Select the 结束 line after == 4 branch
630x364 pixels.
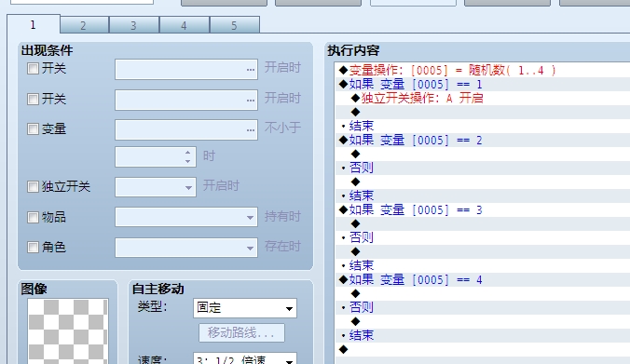(482, 335)
